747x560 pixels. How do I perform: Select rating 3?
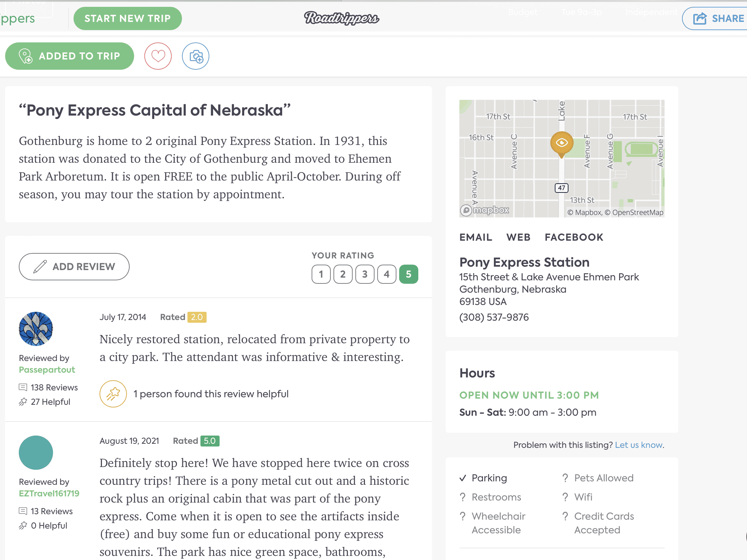(365, 274)
